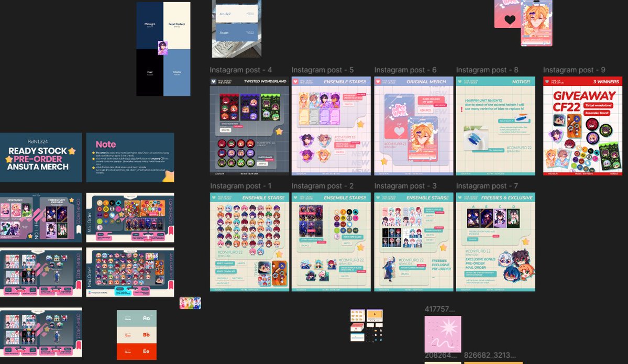Select the 'Instagram post - 4' frame label
The height and width of the screenshot is (364, 628).
[x=241, y=70]
